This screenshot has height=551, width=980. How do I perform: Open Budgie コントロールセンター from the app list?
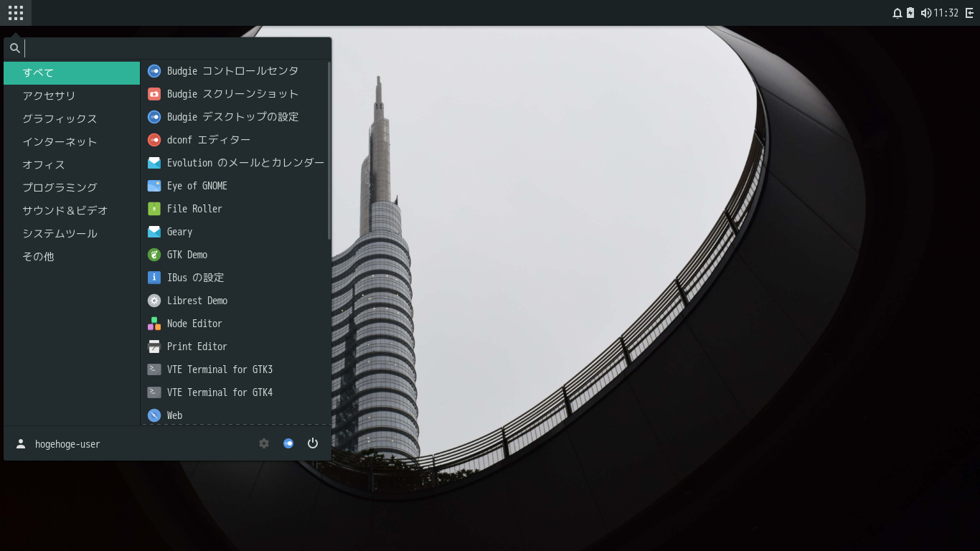point(235,71)
